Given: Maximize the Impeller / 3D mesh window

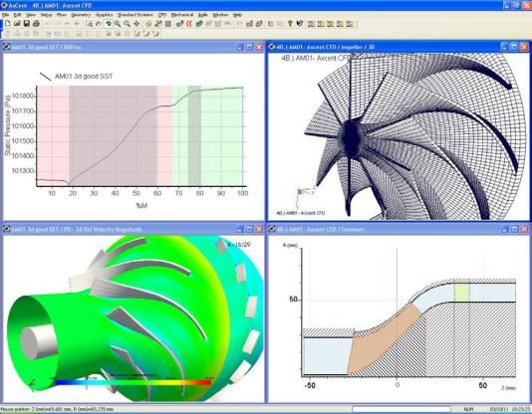Looking at the screenshot, I should (514, 47).
